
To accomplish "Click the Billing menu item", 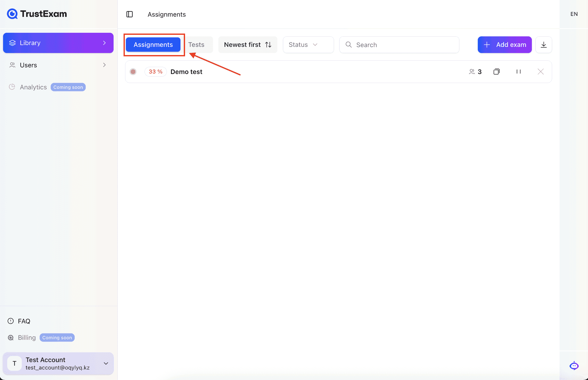I will point(27,337).
